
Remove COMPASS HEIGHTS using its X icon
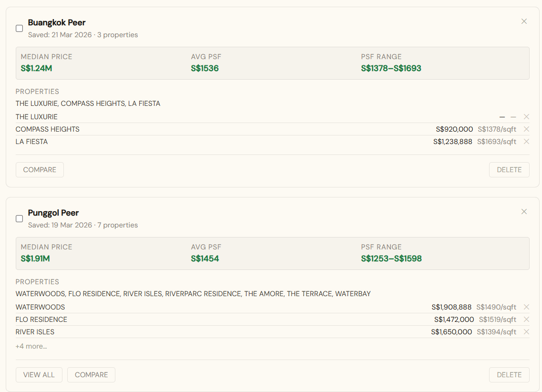tap(526, 129)
